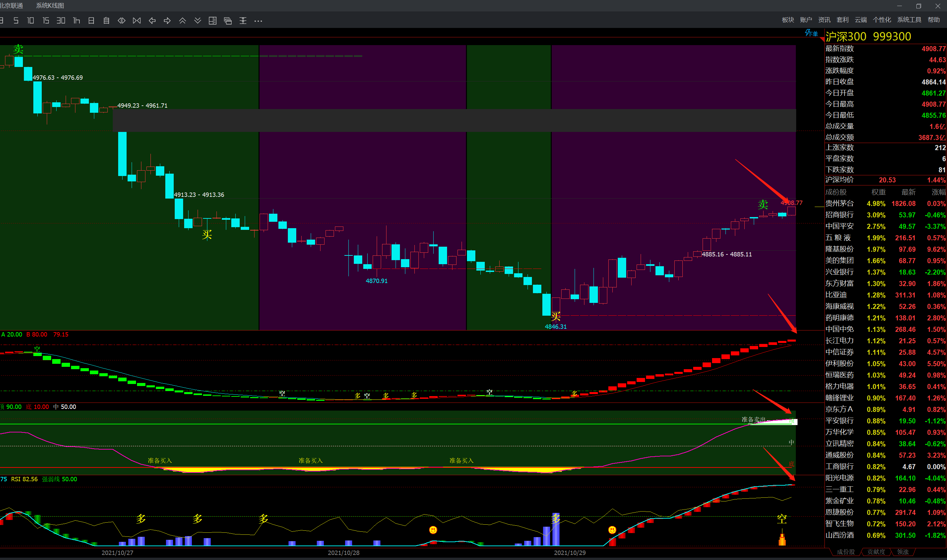Image resolution: width=947 pixels, height=560 pixels.
Task: Select the 贵州茅台 row
Action: (885, 203)
